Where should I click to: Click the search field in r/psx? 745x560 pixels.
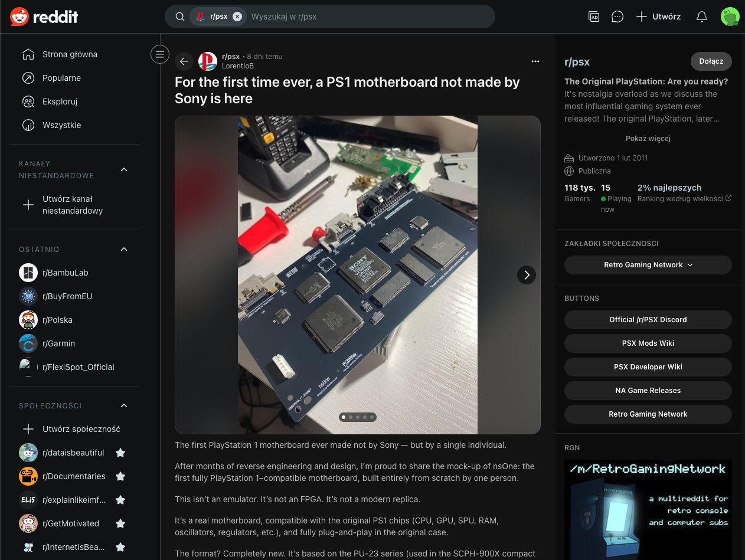tap(366, 17)
